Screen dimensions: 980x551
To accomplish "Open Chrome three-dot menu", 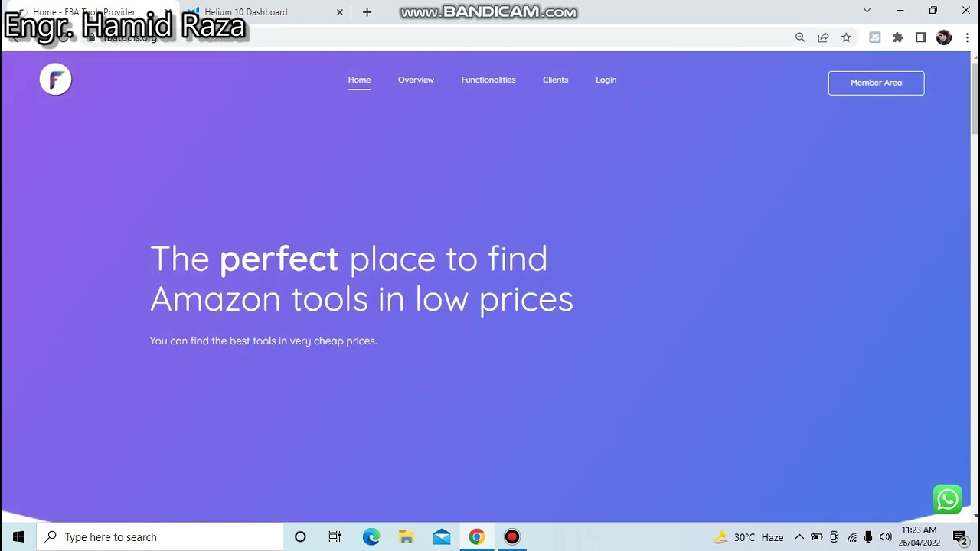I will click(x=967, y=37).
